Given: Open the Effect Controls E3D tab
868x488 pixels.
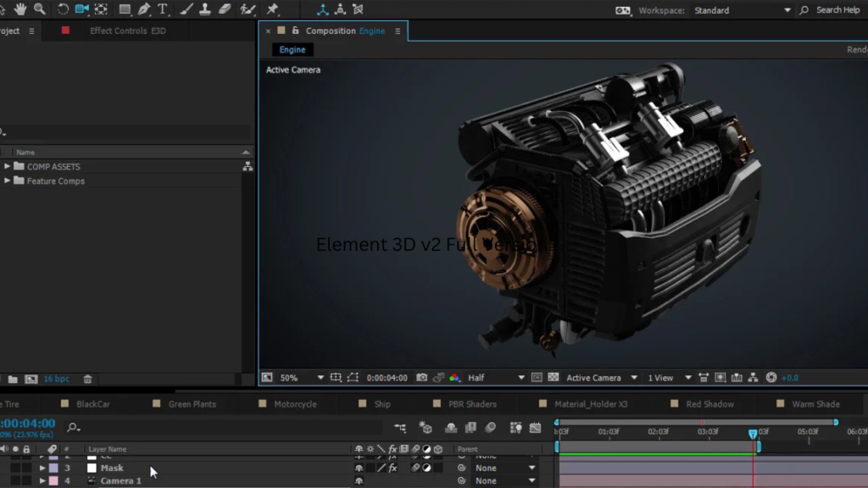Looking at the screenshot, I should point(128,30).
